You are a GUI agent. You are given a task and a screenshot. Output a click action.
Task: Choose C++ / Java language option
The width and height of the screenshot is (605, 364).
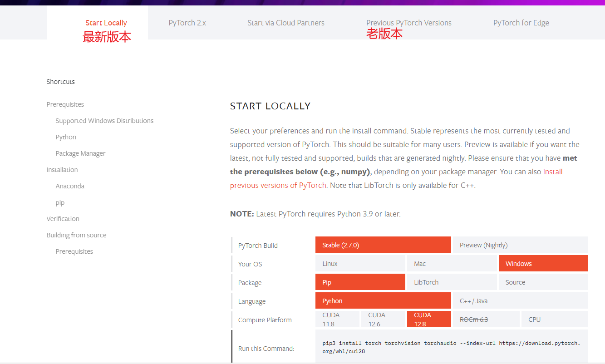point(521,300)
